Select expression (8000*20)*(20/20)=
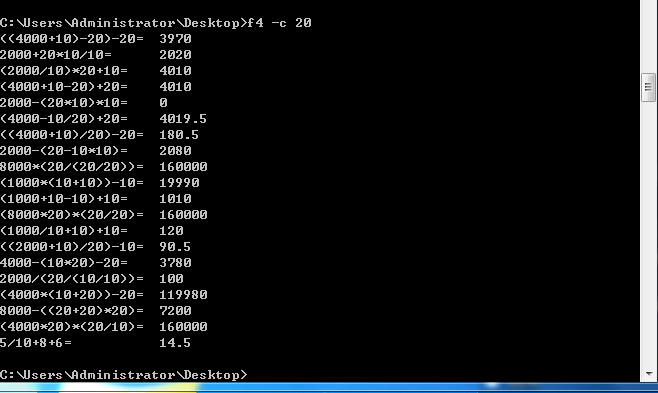The height and width of the screenshot is (393, 658). coord(72,214)
